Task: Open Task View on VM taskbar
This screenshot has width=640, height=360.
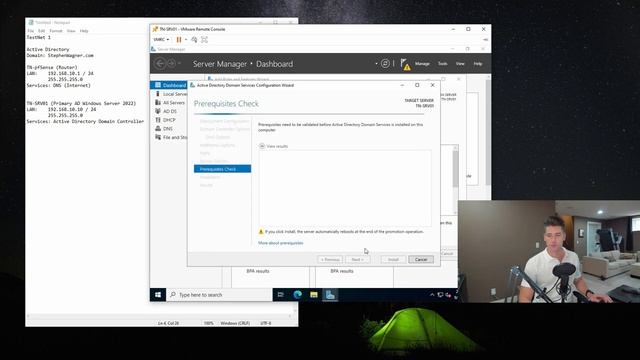Action: [281, 295]
